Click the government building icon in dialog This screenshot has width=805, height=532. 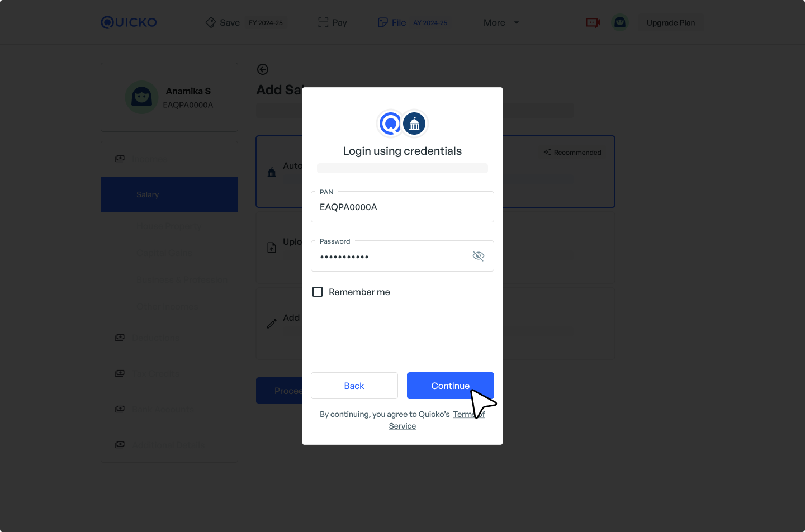click(414, 123)
